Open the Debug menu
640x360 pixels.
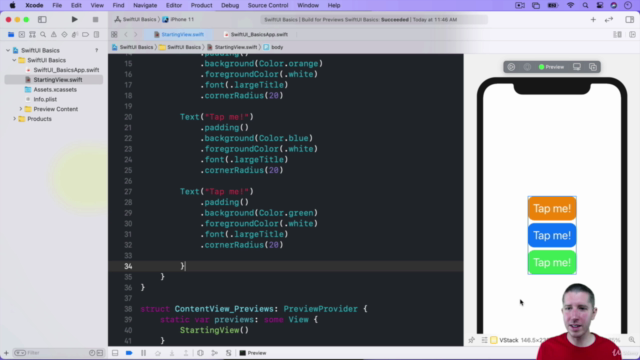click(230, 5)
